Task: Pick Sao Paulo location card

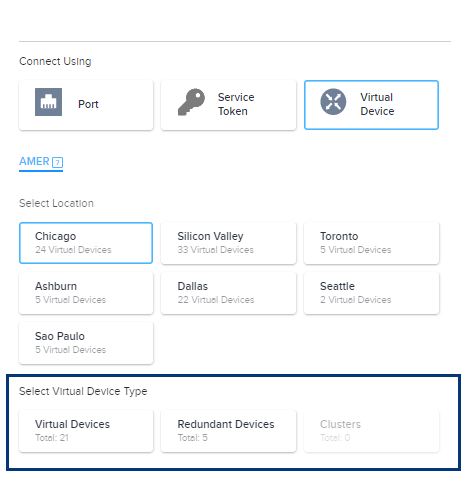Action: [x=86, y=343]
